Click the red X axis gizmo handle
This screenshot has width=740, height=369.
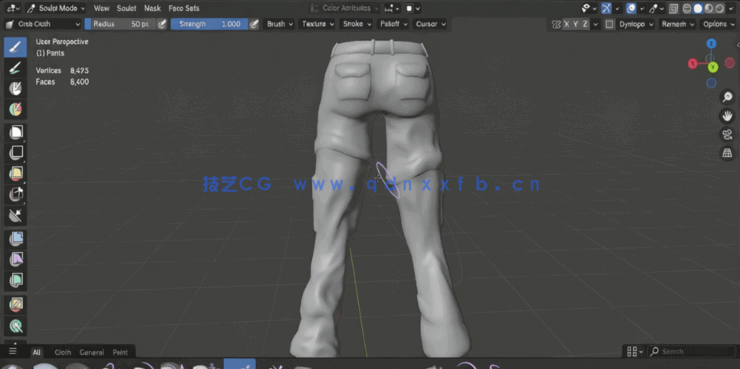[x=693, y=63]
